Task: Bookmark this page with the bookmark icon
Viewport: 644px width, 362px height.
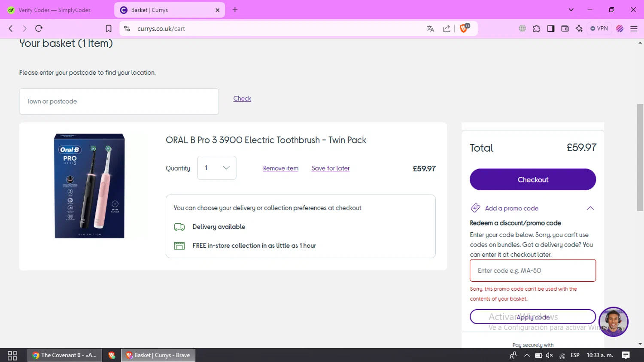Action: tap(109, 29)
